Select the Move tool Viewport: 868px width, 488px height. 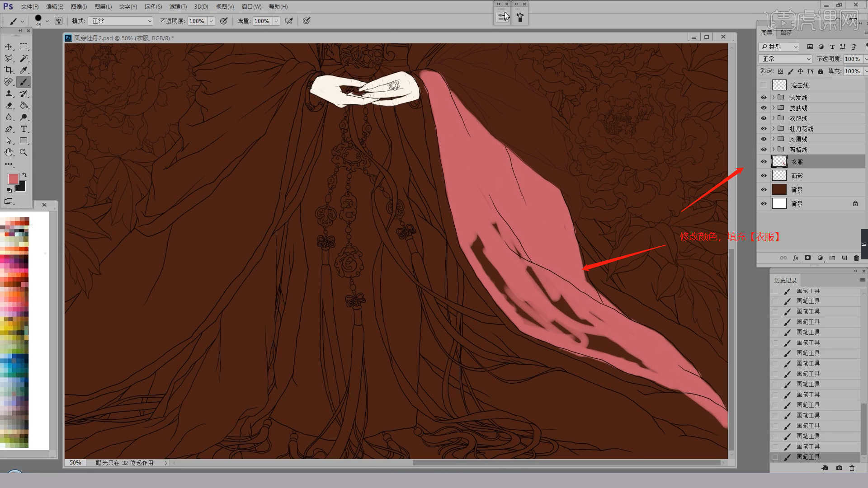click(9, 47)
